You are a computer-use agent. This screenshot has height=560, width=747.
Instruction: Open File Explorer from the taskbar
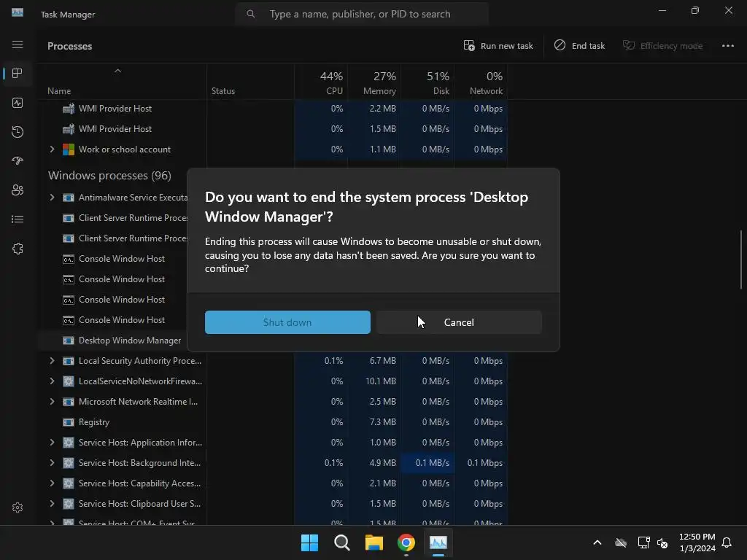(374, 542)
